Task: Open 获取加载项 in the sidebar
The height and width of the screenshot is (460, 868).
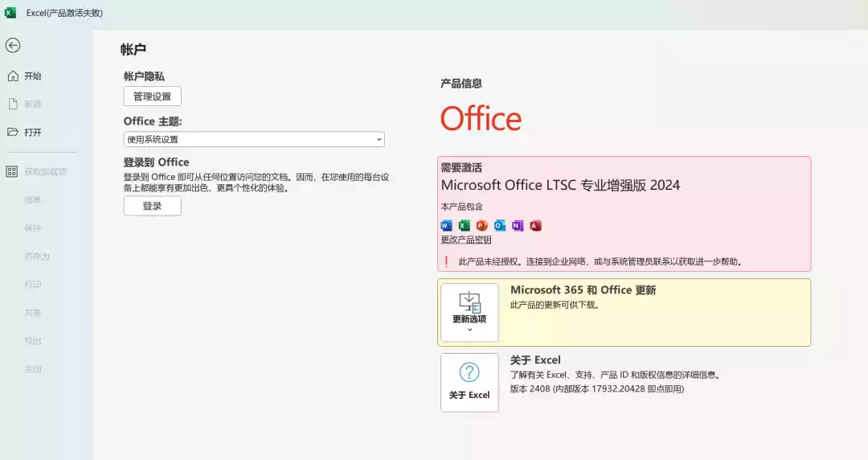Action: click(45, 171)
